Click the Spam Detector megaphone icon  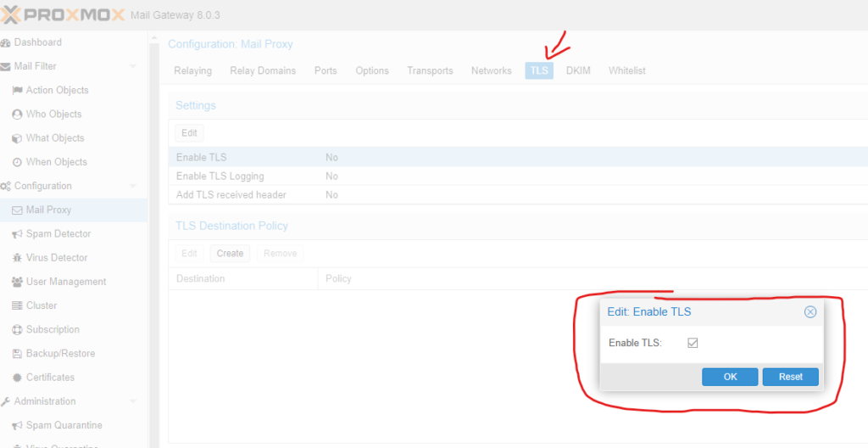coord(17,234)
